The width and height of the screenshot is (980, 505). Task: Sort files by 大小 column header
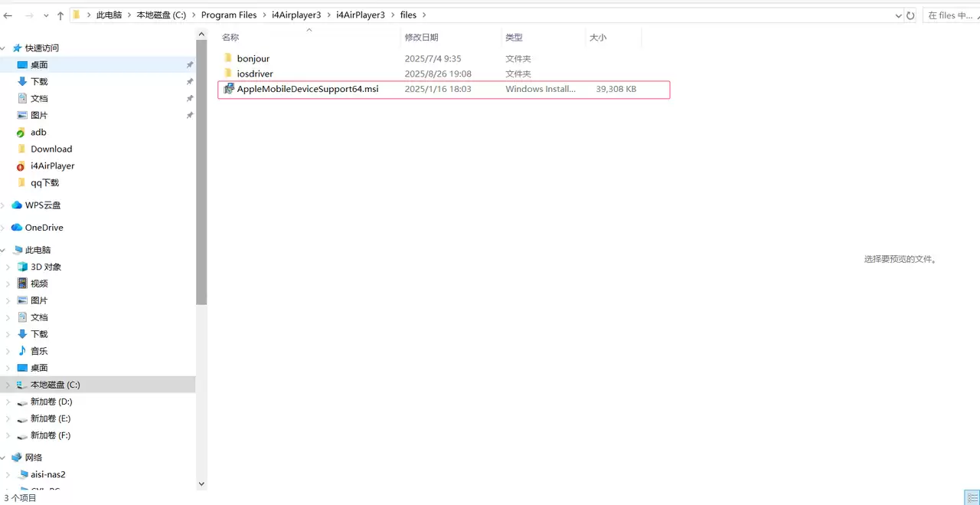point(598,38)
